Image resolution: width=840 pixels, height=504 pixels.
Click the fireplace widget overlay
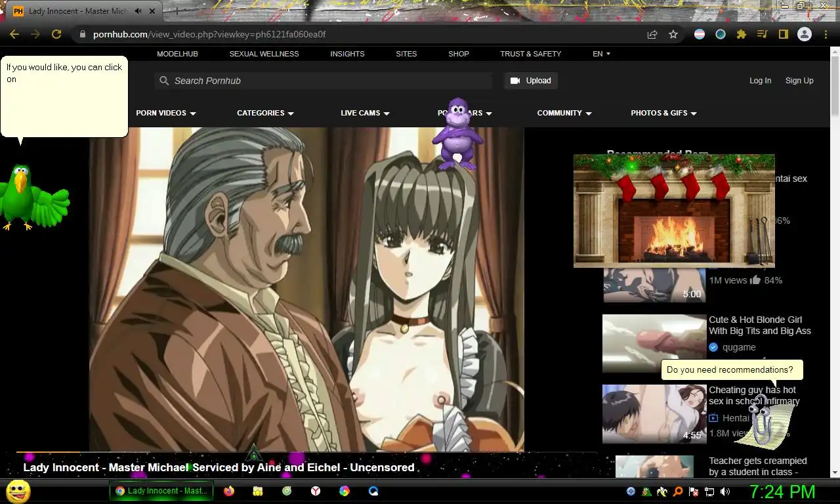click(674, 211)
